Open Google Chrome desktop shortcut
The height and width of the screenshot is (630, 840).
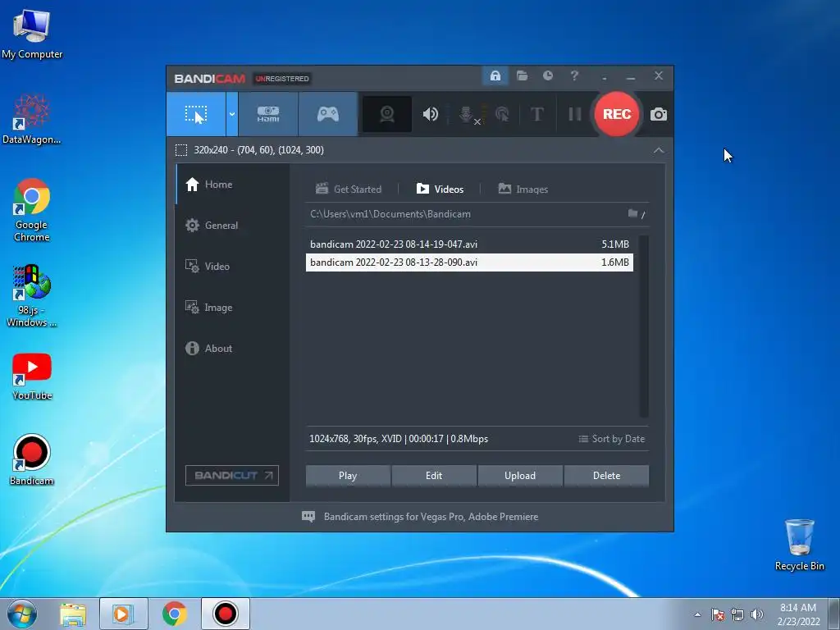click(32, 209)
